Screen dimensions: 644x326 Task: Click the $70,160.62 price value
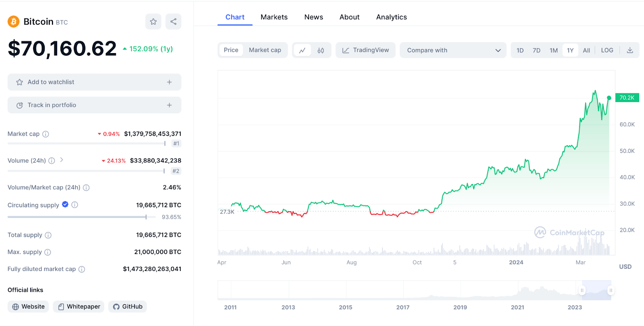(x=62, y=49)
